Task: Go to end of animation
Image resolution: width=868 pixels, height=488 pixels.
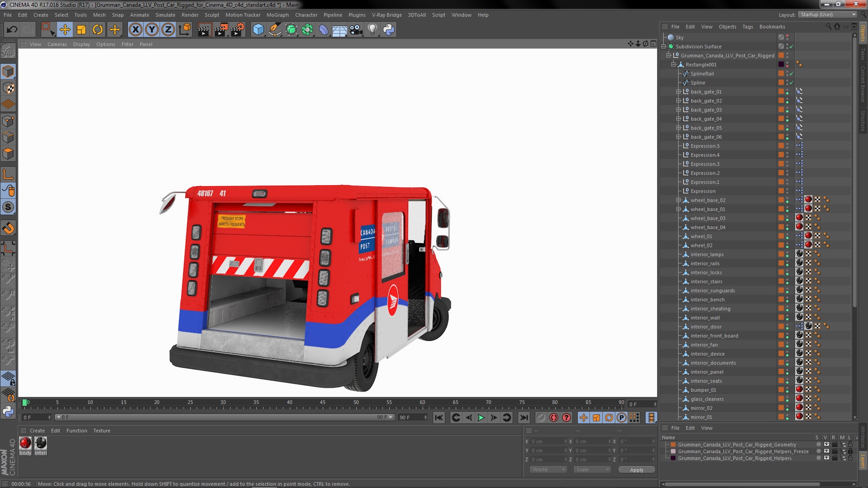Action: [524, 418]
